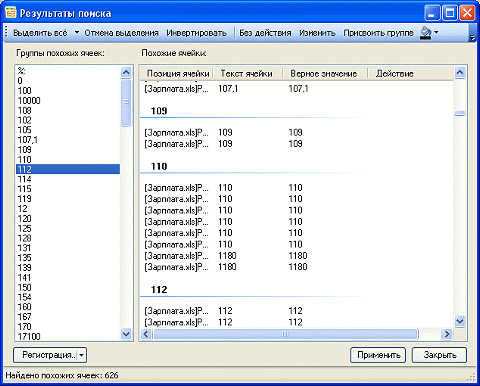
Task: Click similar cells vertical scrollbar thumb
Action: [460, 114]
